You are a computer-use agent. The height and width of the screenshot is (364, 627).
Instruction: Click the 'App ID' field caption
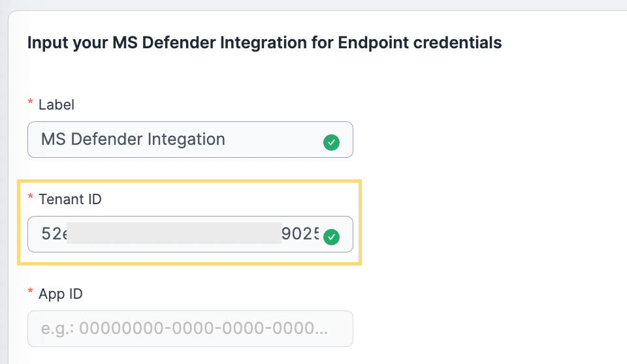(60, 294)
